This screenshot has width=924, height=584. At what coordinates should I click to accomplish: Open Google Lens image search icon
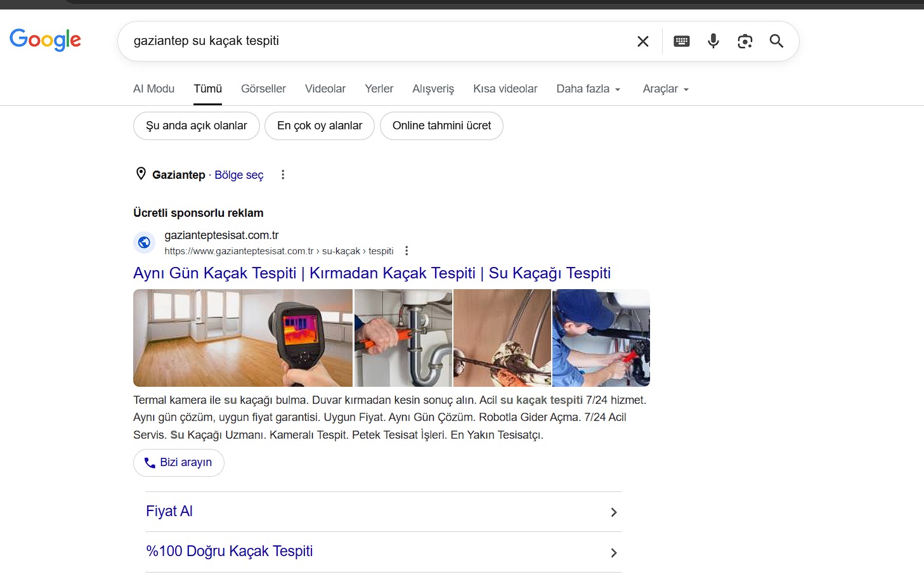click(x=745, y=41)
